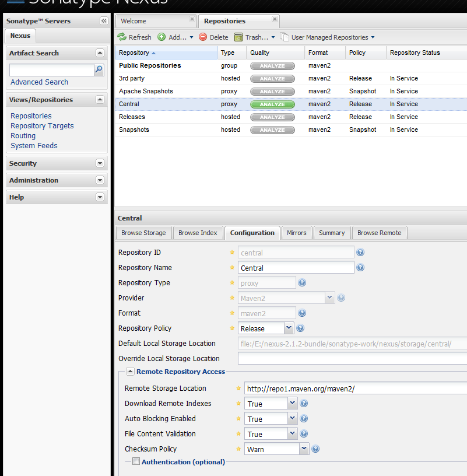Click the Remote Storage Location field

(x=356, y=388)
